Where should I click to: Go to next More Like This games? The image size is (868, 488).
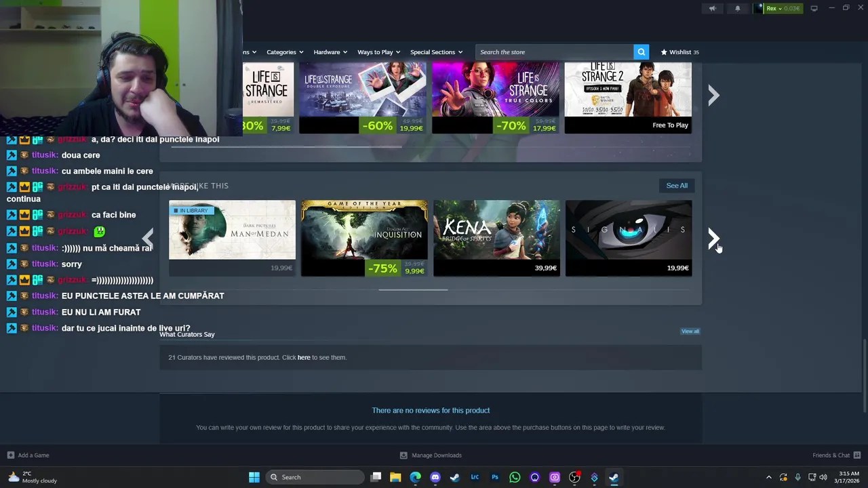point(713,239)
